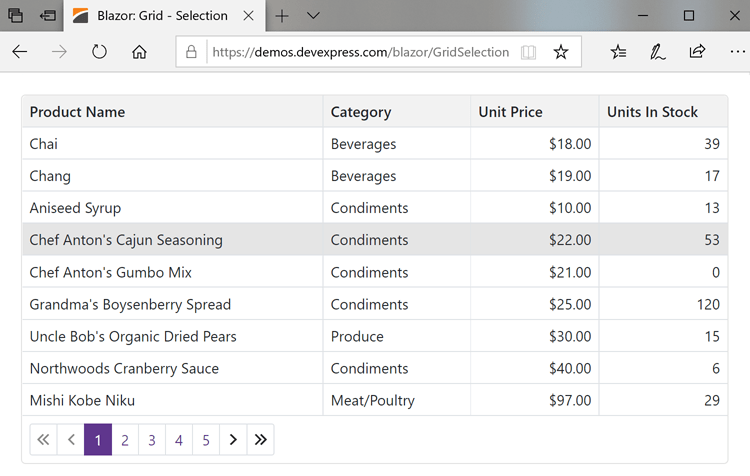The width and height of the screenshot is (750, 476).
Task: Click the address bar URL field
Action: 358,52
